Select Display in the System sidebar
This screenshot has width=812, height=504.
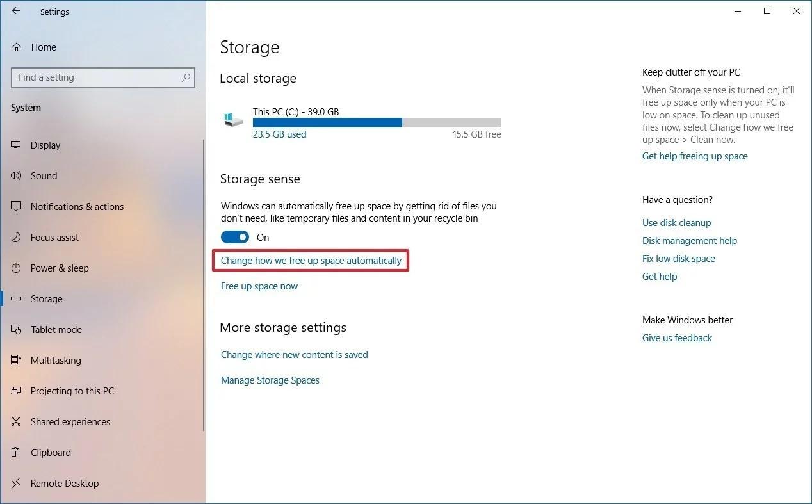(45, 145)
